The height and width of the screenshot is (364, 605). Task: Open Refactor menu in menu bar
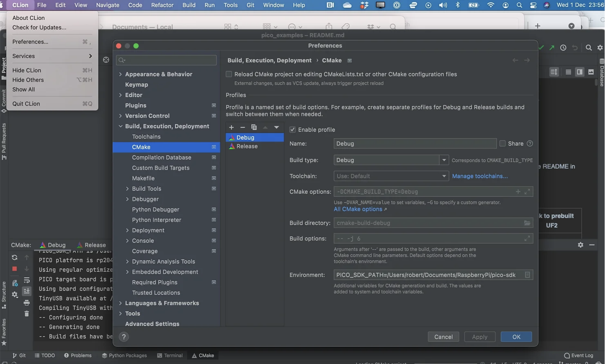pos(162,5)
